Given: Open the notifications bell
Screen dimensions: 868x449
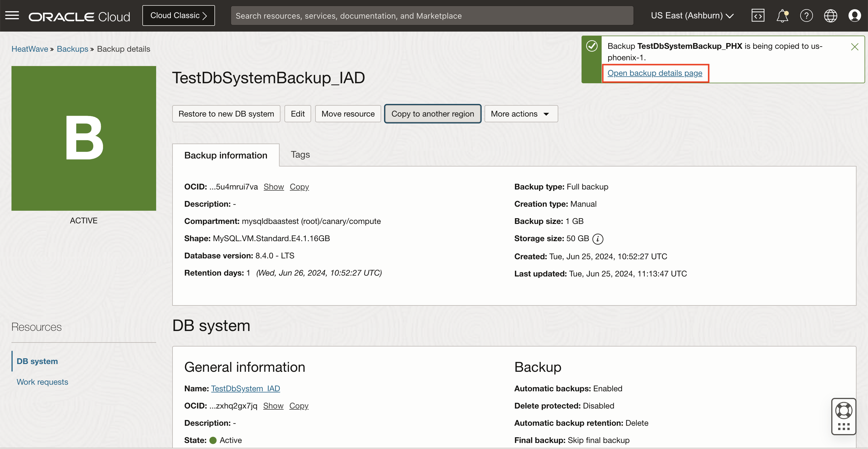Looking at the screenshot, I should pyautogui.click(x=782, y=16).
